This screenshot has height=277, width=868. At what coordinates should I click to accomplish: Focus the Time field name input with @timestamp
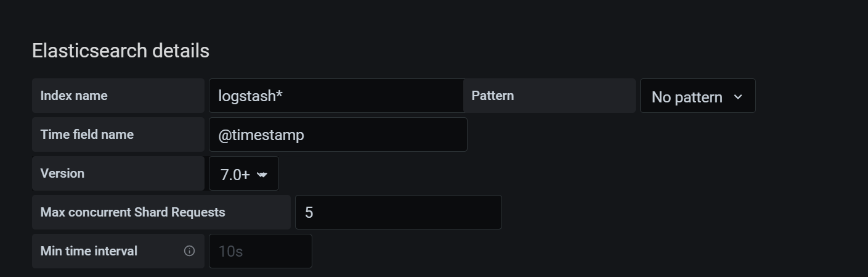(338, 134)
